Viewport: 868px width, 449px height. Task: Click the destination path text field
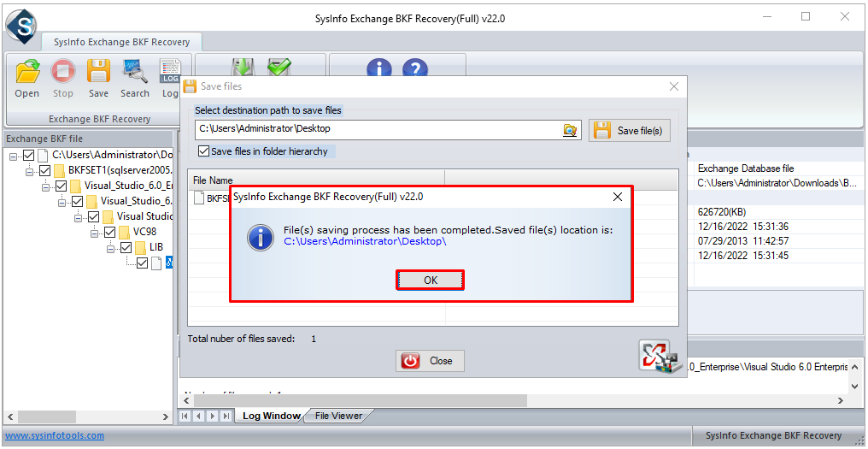(x=376, y=129)
